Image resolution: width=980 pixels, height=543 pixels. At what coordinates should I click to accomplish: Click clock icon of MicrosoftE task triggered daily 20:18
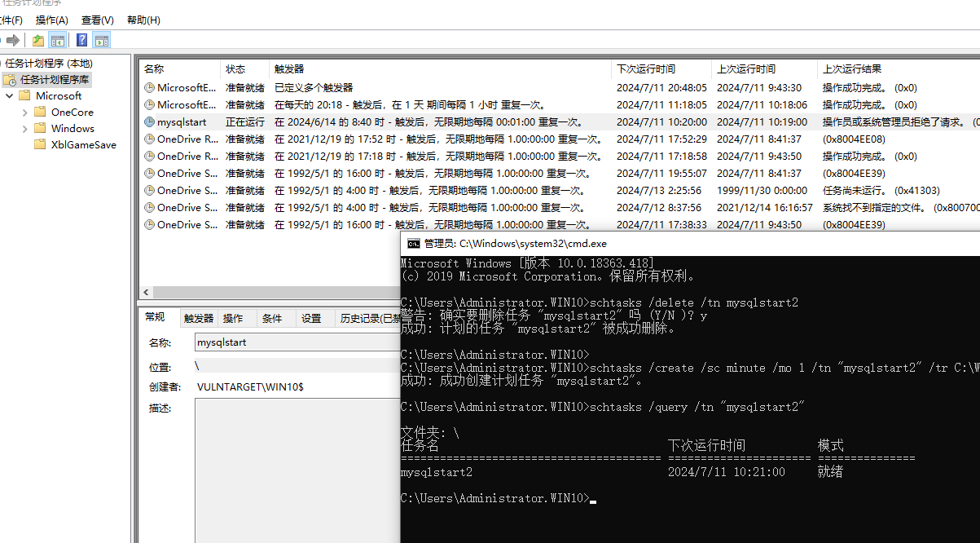pos(149,104)
